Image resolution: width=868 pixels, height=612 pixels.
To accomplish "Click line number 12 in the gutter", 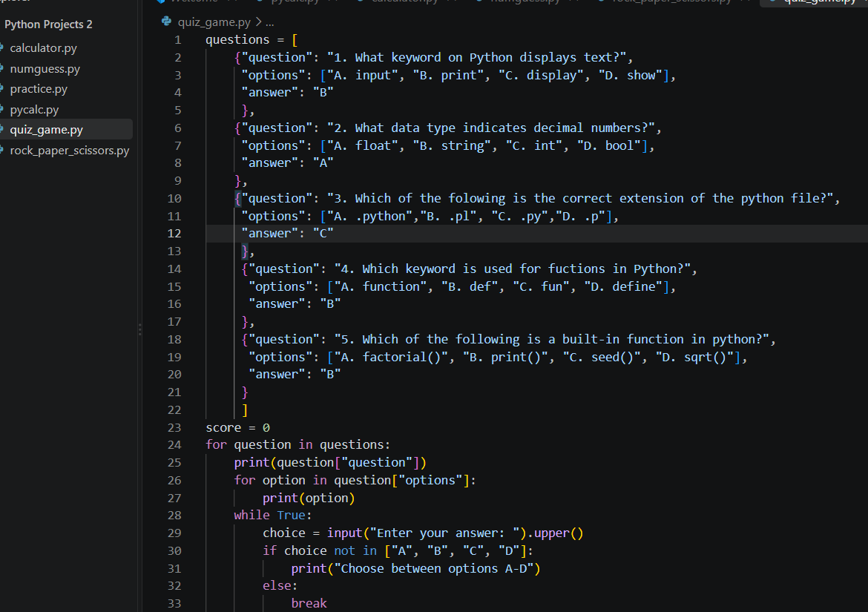I will [x=174, y=234].
